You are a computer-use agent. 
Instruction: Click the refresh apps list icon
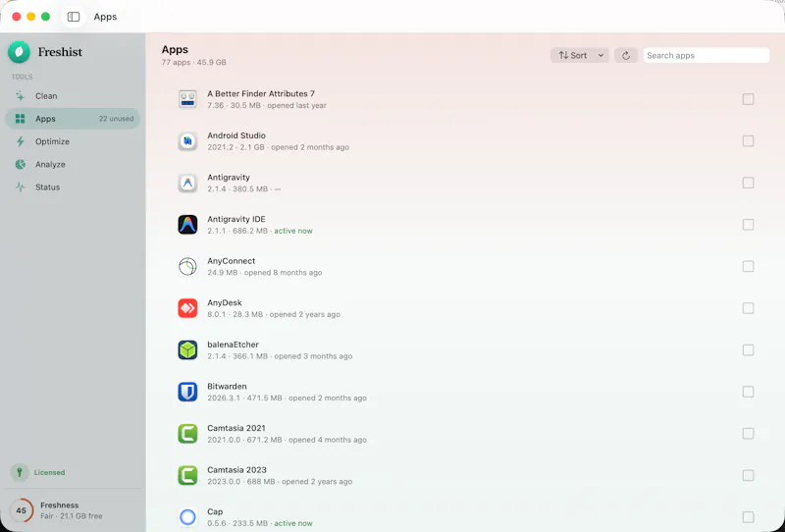[x=626, y=56]
